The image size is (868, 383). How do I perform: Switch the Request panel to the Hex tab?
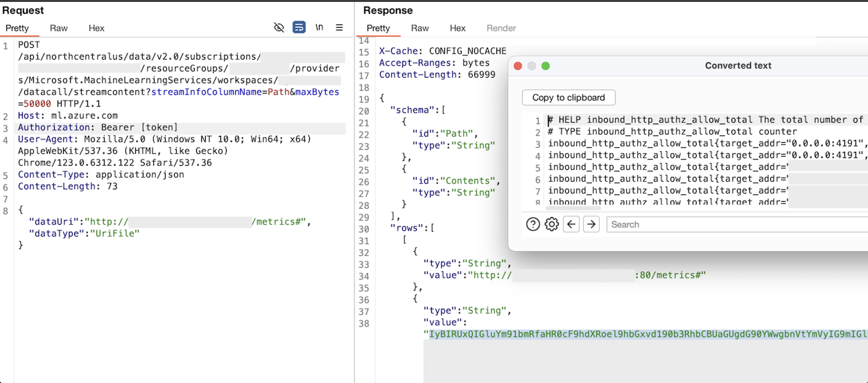point(96,28)
